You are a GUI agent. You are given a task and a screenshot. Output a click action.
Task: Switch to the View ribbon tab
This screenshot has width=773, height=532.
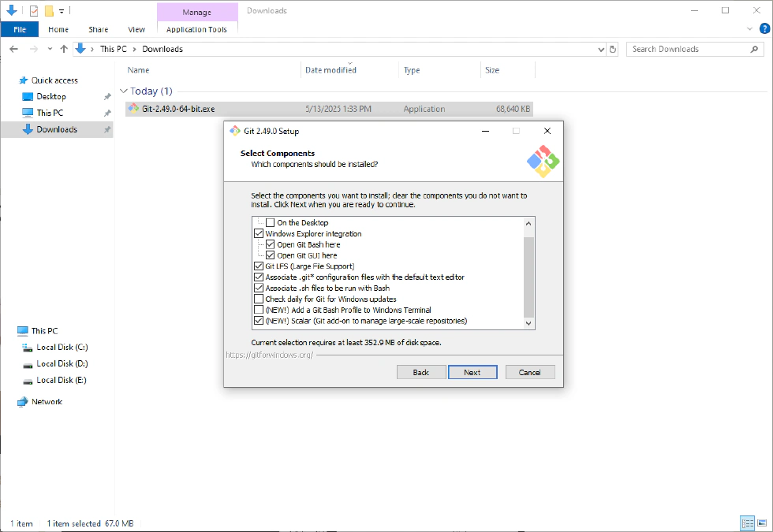click(x=136, y=29)
